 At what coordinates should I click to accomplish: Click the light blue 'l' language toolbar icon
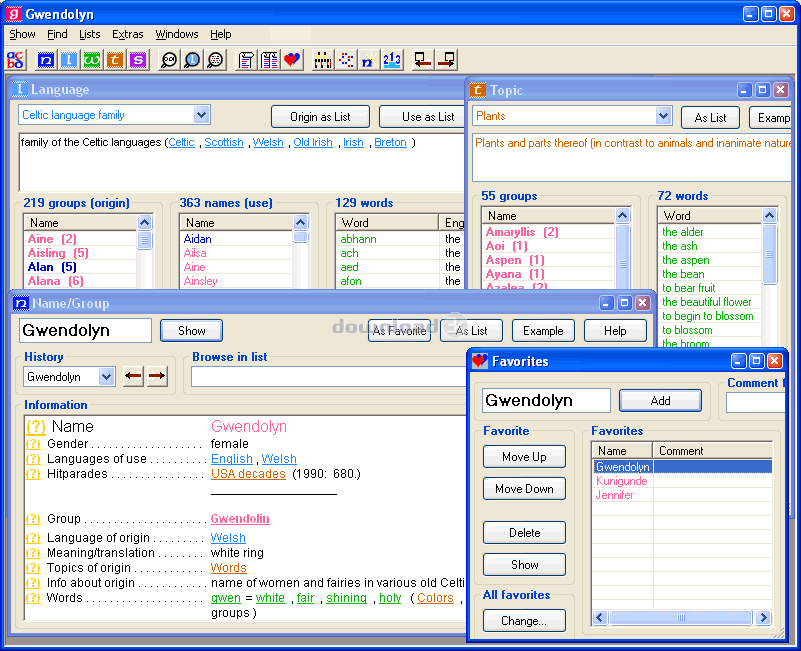tap(68, 60)
